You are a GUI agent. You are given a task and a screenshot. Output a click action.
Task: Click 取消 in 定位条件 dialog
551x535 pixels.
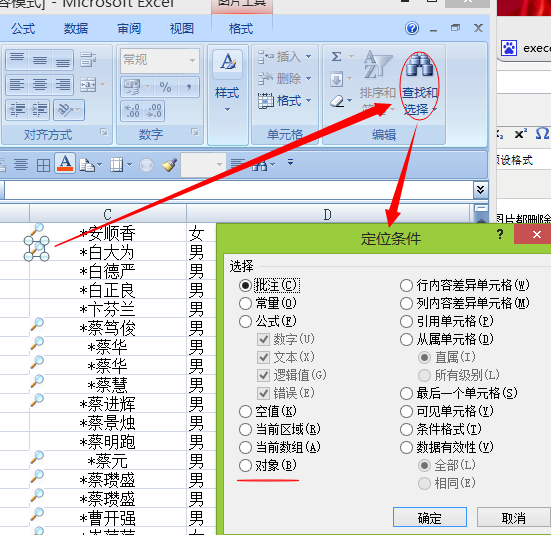[x=514, y=517]
